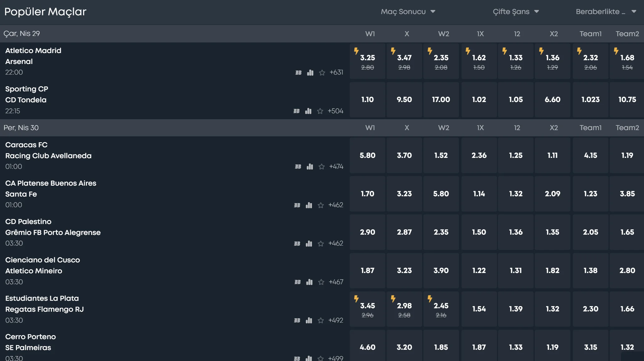This screenshot has width=644, height=361.
Task: Open the Atletico Madrid vs Arsenal match page
Action: point(33,56)
